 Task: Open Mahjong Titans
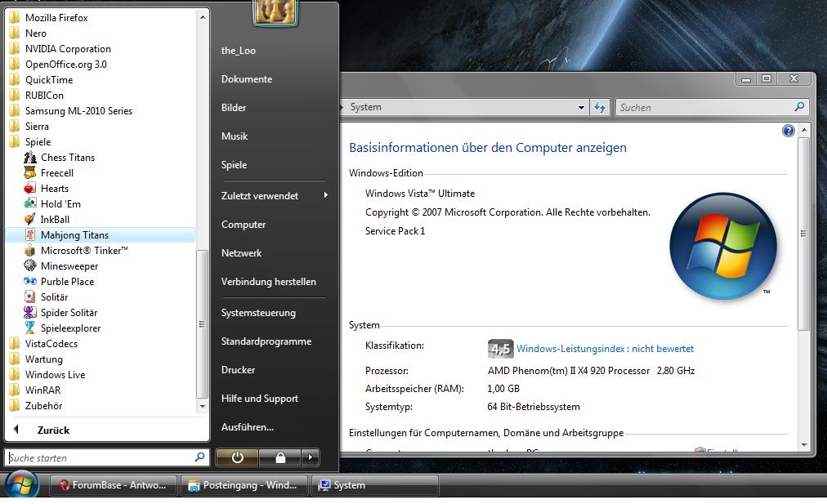(x=101, y=235)
